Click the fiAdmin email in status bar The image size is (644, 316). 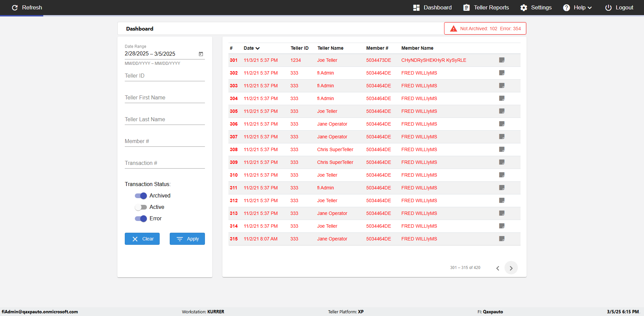point(40,312)
